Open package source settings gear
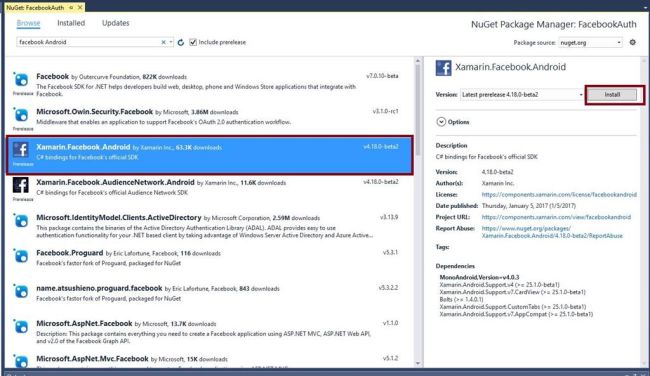Screen dimensions: 650x376 (633, 42)
